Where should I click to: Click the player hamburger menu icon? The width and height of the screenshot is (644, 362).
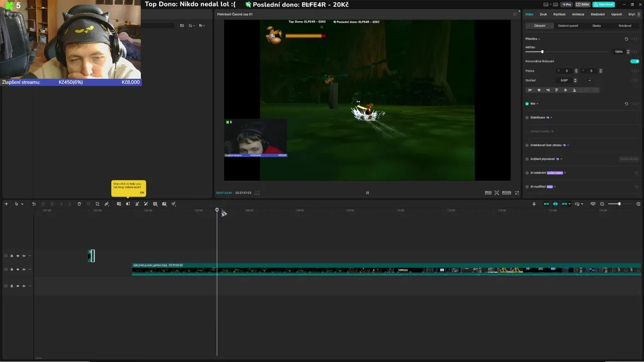[515, 14]
